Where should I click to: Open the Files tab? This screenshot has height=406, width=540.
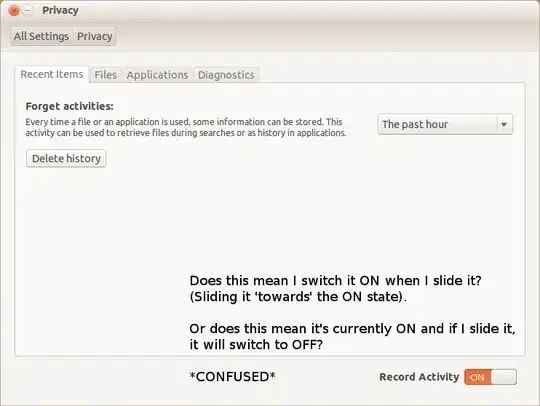(x=105, y=75)
